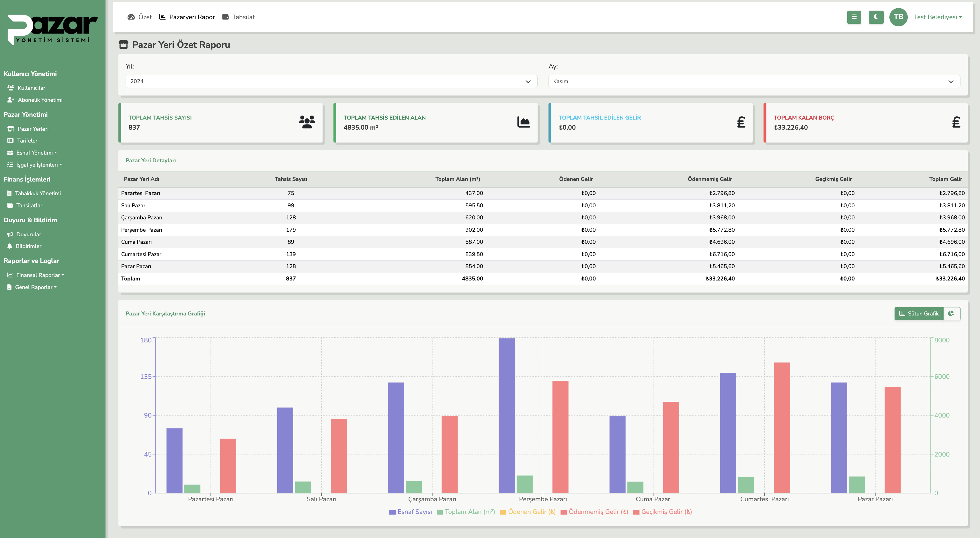Image resolution: width=980 pixels, height=538 pixels.
Task: Expand the Genel Raporlar submenu
Action: click(36, 287)
